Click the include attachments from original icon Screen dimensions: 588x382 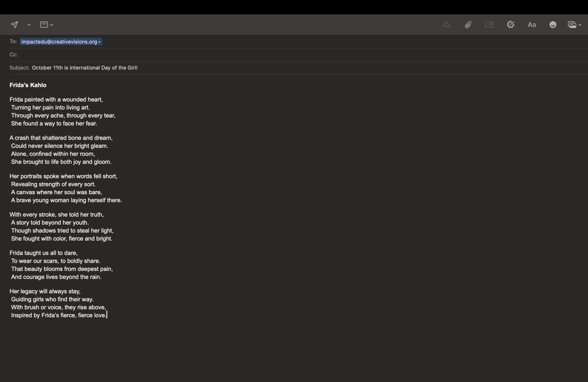point(489,25)
